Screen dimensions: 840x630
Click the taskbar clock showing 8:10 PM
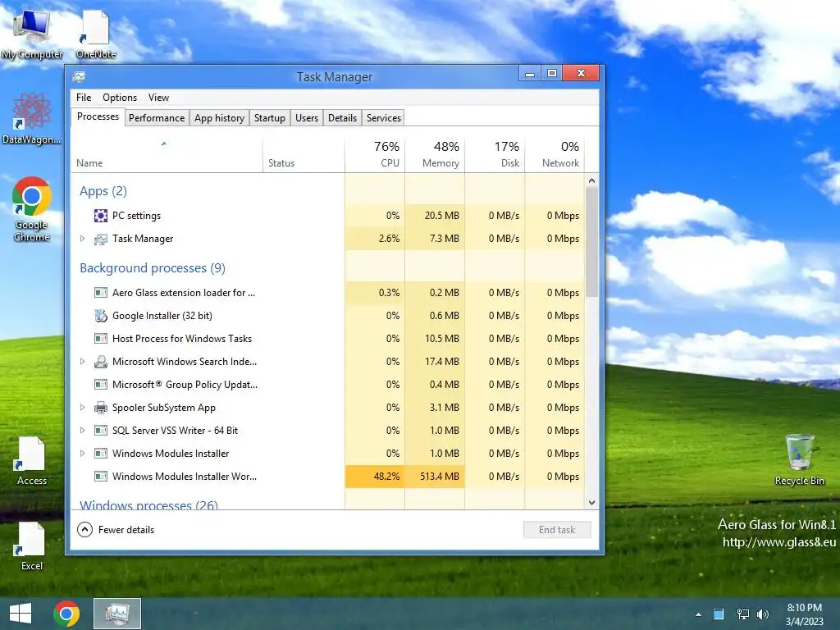[x=804, y=614]
